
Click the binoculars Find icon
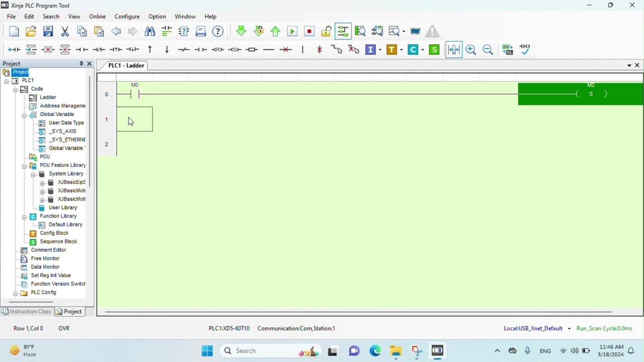[x=150, y=31]
